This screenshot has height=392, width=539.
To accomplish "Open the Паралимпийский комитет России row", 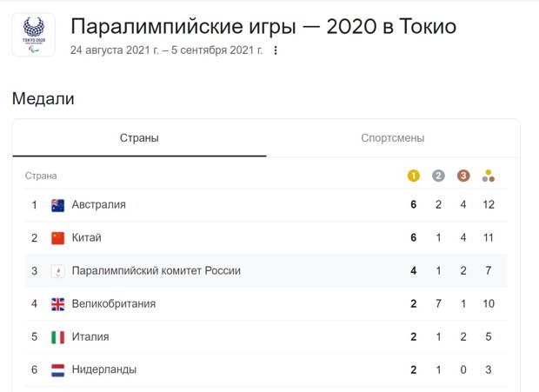I will (x=266, y=270).
